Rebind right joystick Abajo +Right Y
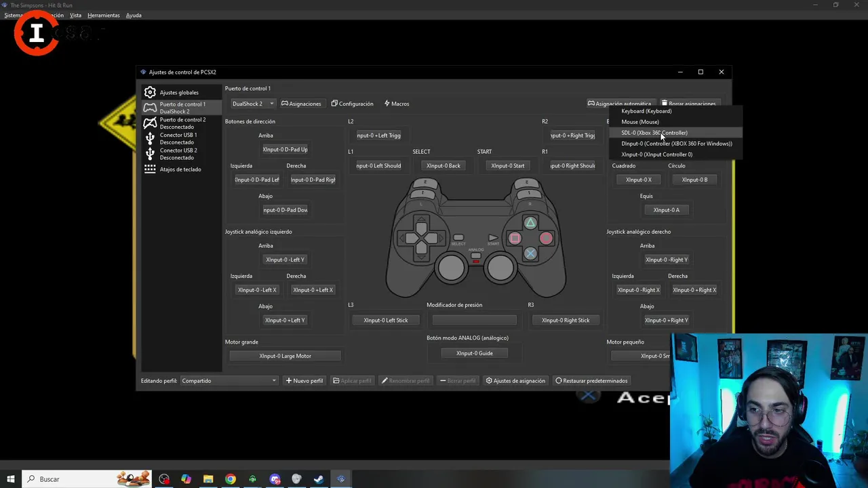This screenshot has width=868, height=488. [667, 320]
